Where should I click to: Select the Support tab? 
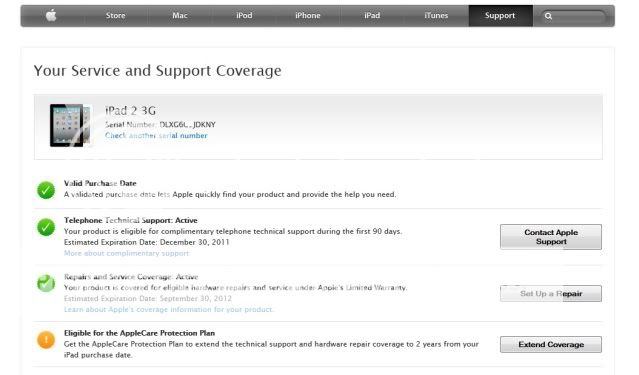point(500,15)
